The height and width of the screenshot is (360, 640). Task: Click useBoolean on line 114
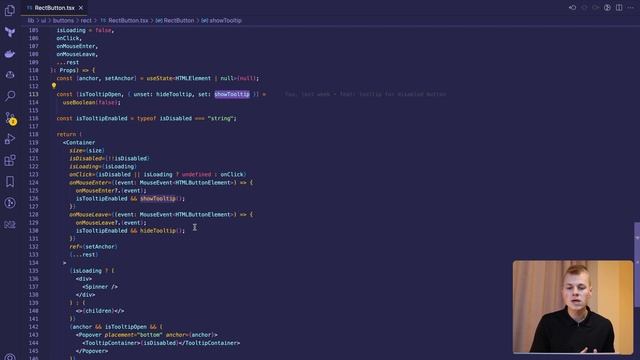click(x=80, y=102)
